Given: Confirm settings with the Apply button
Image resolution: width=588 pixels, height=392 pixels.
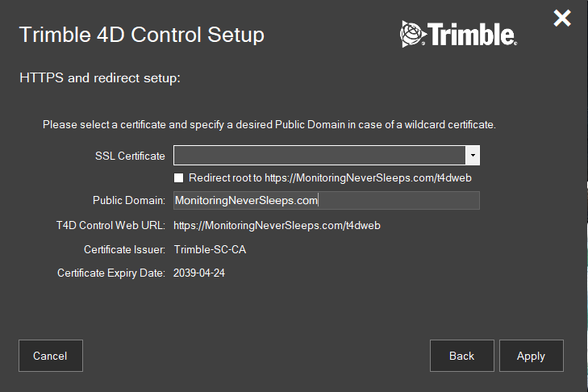Looking at the screenshot, I should (531, 356).
